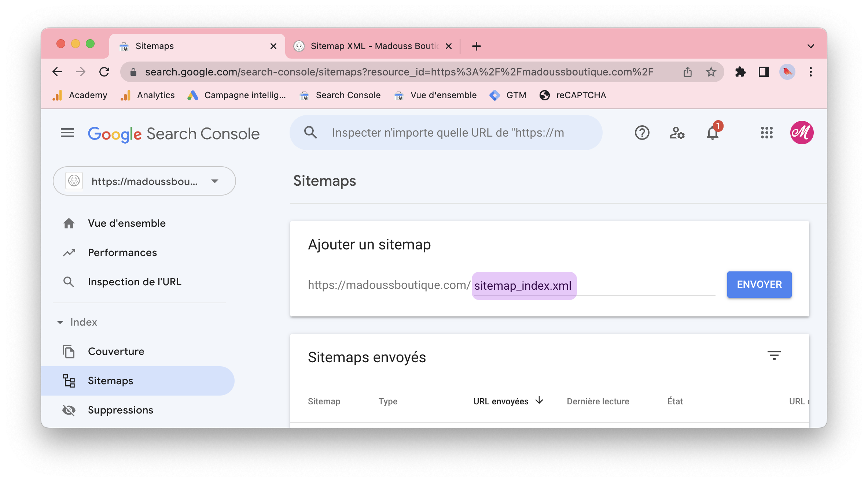Open Couverture in the sidebar

[x=116, y=352]
